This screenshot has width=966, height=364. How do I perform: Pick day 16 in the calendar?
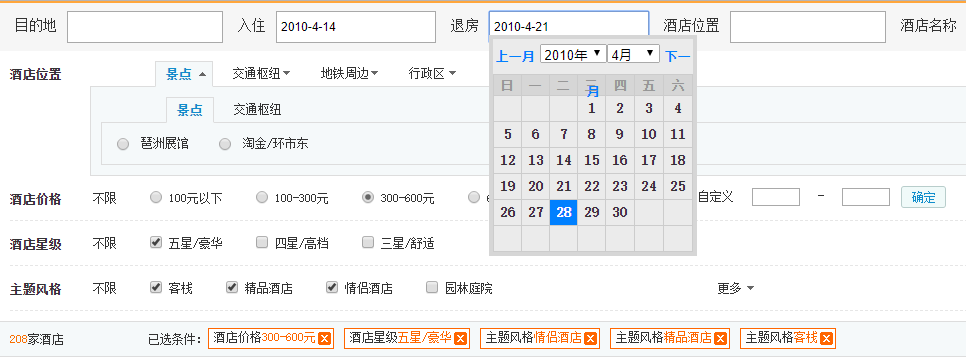tap(620, 160)
